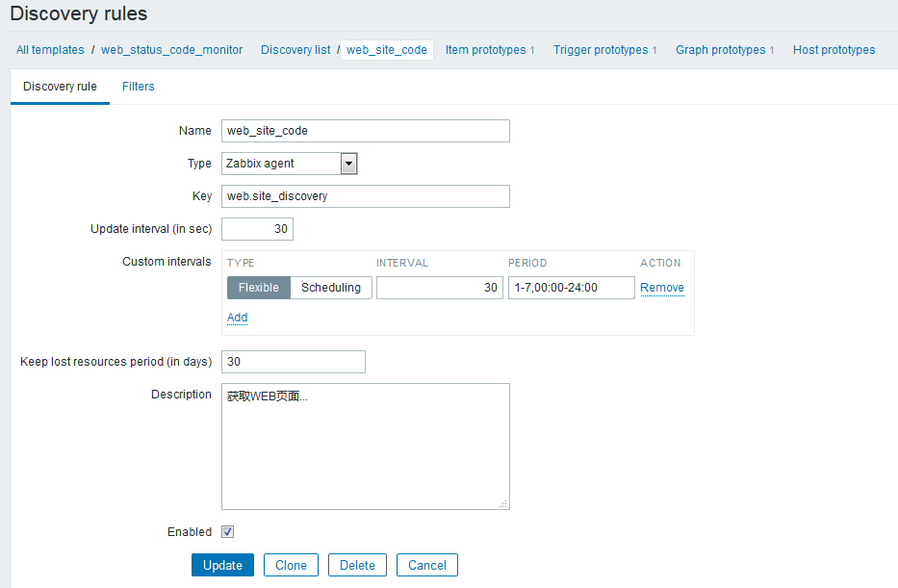
Task: Focus the Key input field
Action: [366, 196]
